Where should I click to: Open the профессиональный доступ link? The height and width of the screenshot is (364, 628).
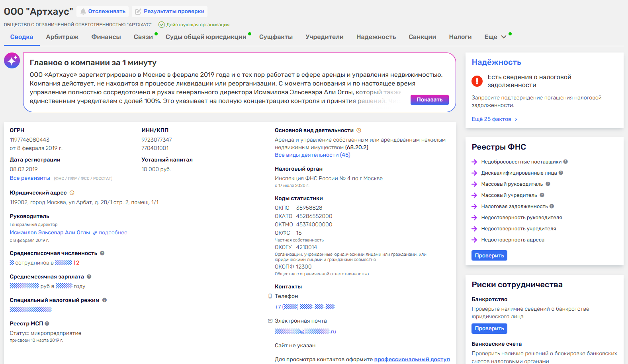(x=412, y=359)
